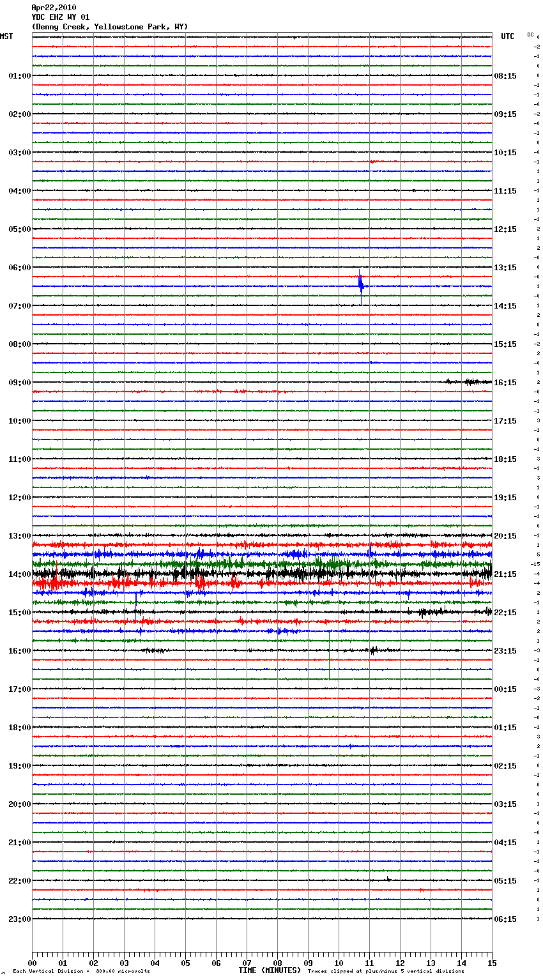Click the Traces clipped footnote text

tap(386, 972)
